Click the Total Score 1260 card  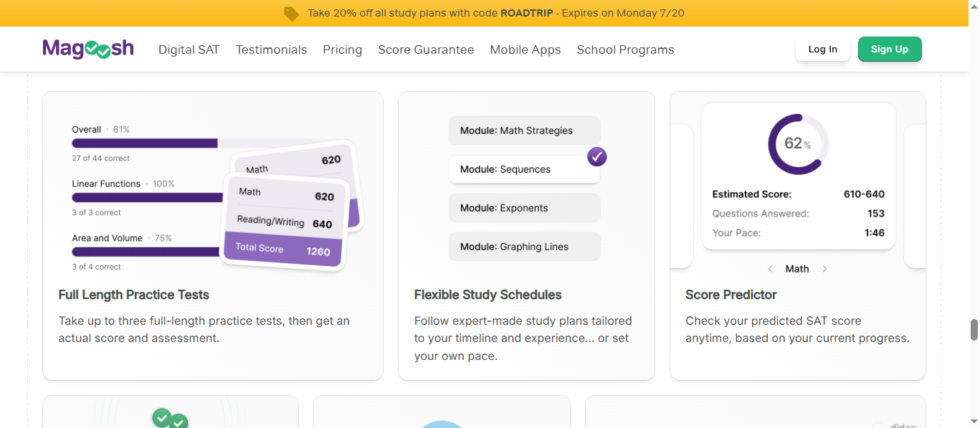pos(282,250)
